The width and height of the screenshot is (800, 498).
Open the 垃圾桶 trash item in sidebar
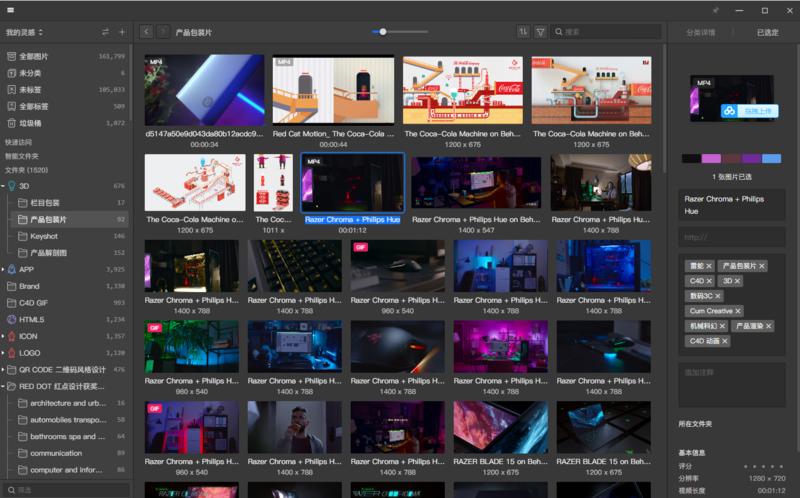[30, 123]
